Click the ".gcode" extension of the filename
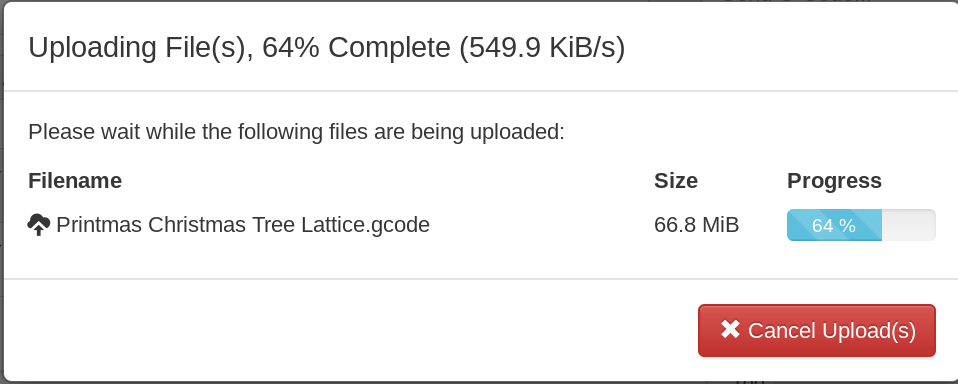 (x=397, y=225)
